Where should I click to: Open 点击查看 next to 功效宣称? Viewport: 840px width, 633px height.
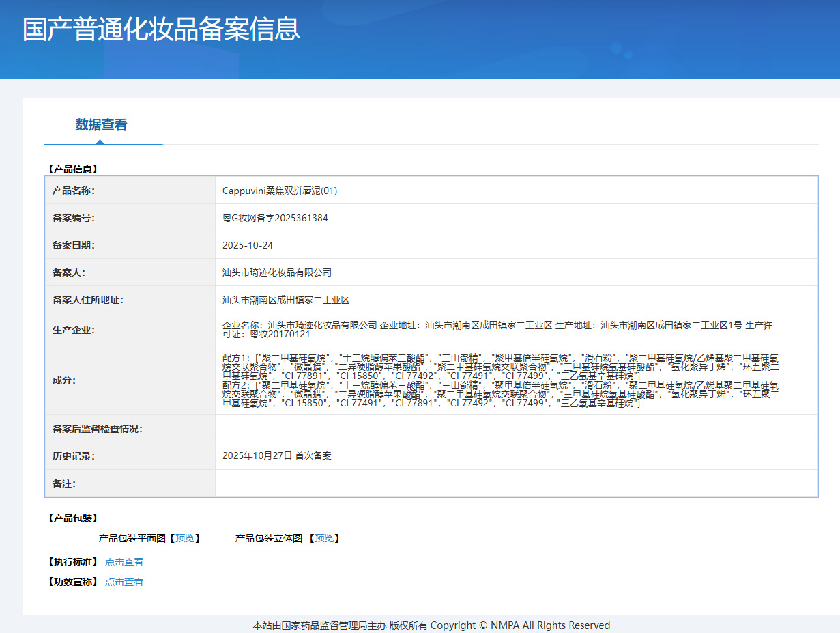[x=124, y=582]
